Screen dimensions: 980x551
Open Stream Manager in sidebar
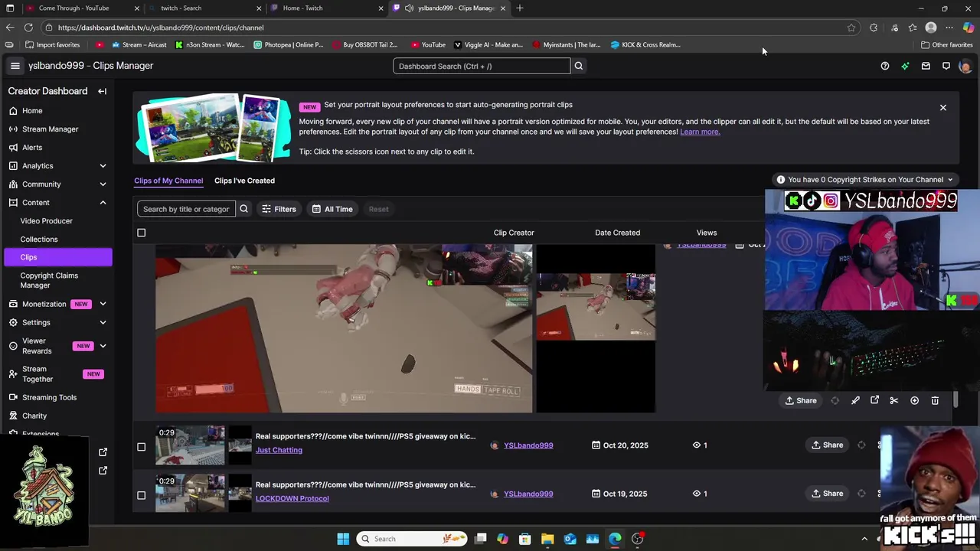point(51,129)
